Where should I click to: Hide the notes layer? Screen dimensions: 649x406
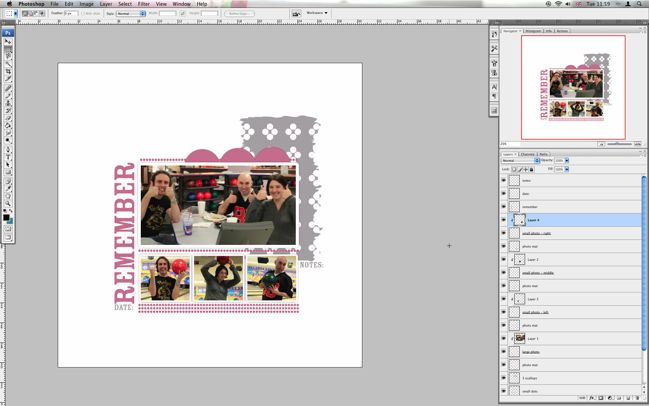pyautogui.click(x=504, y=180)
